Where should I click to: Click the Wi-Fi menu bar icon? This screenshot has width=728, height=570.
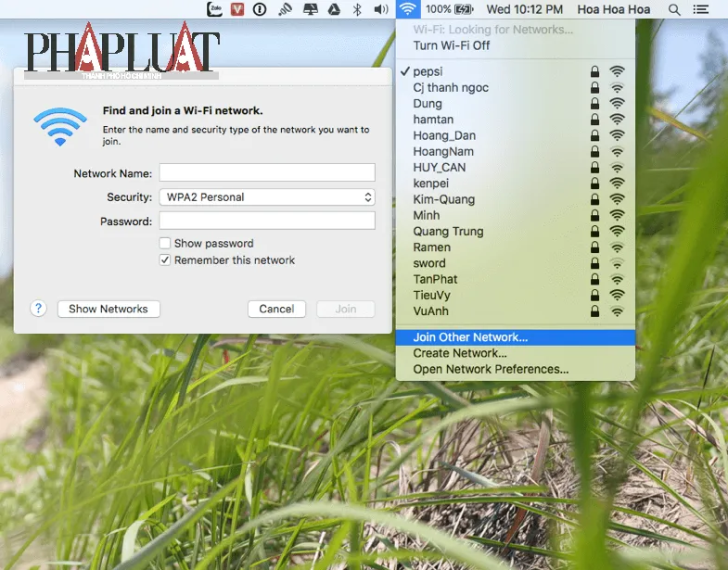tap(407, 9)
